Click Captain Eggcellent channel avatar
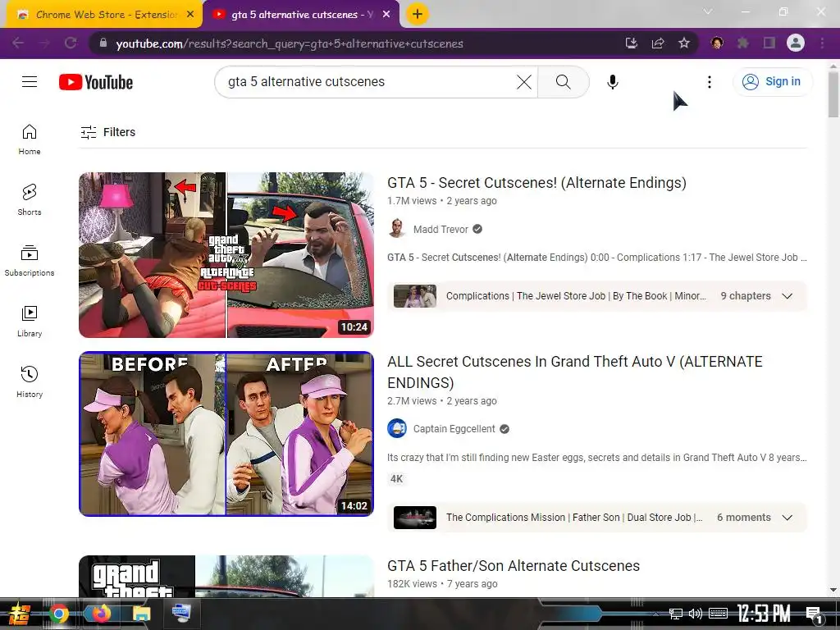Viewport: 840px width, 630px height. 397,428
